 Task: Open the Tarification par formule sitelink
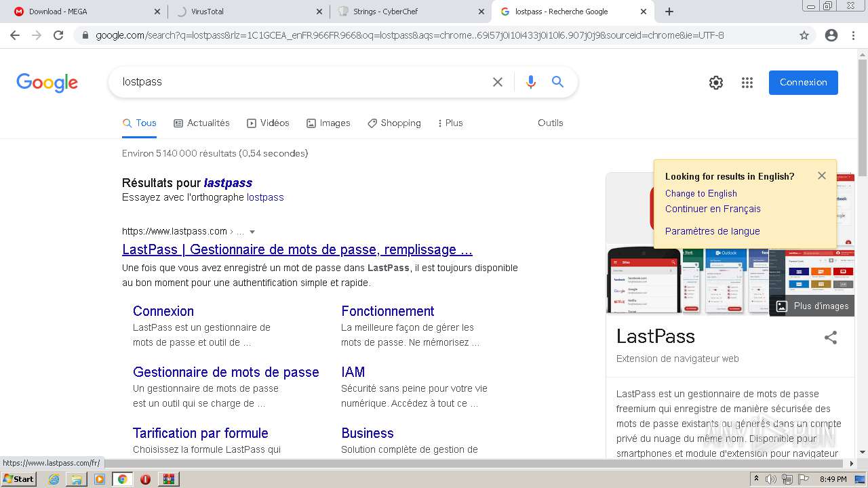201,433
